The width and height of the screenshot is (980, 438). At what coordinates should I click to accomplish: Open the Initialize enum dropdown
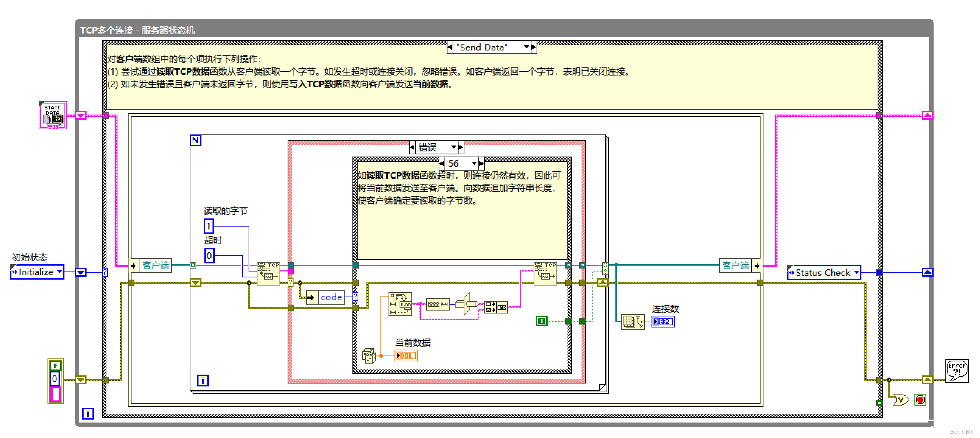pos(59,272)
